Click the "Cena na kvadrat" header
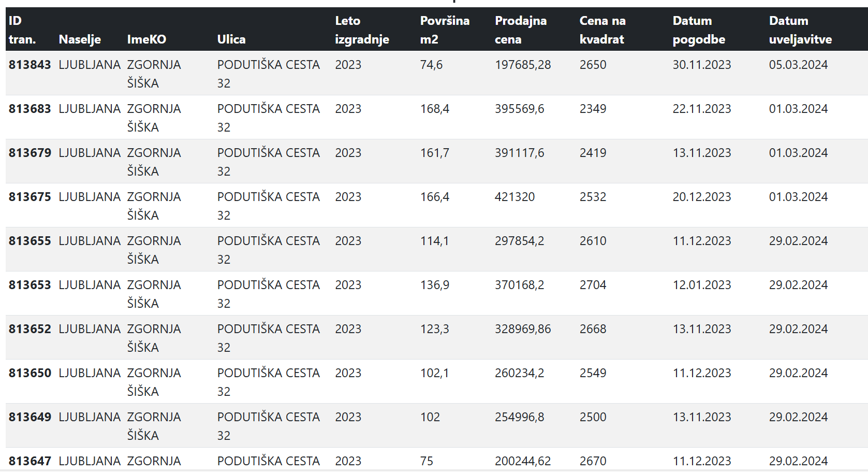 (x=602, y=30)
